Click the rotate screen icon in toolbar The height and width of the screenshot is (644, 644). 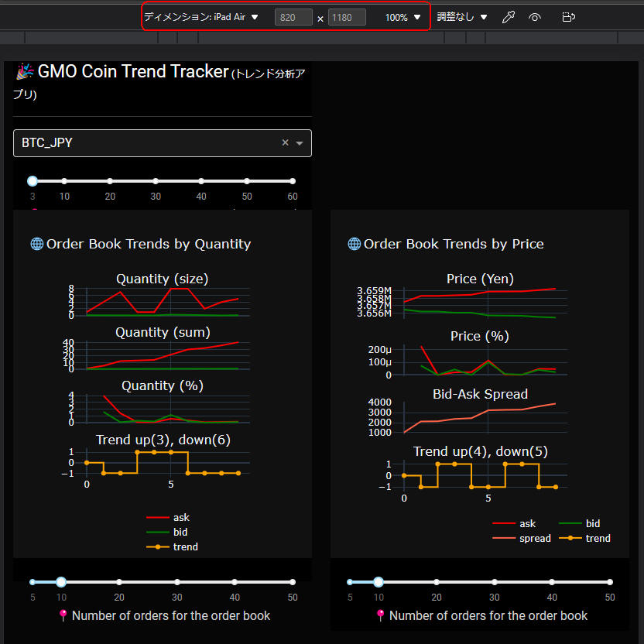click(x=568, y=17)
